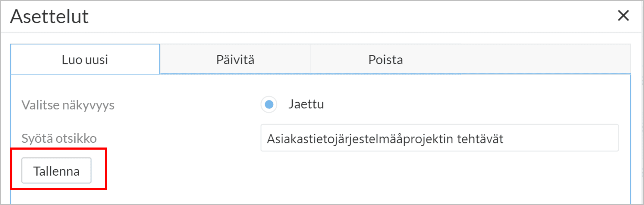Screen dimensions: 644x205
Task: Place the cursor at the end of the title text
Action: pyautogui.click(x=504, y=139)
